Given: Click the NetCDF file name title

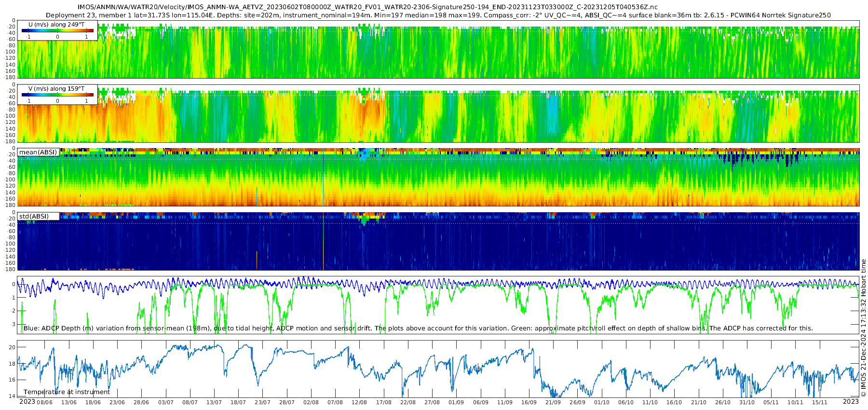Looking at the screenshot, I should 367,7.
